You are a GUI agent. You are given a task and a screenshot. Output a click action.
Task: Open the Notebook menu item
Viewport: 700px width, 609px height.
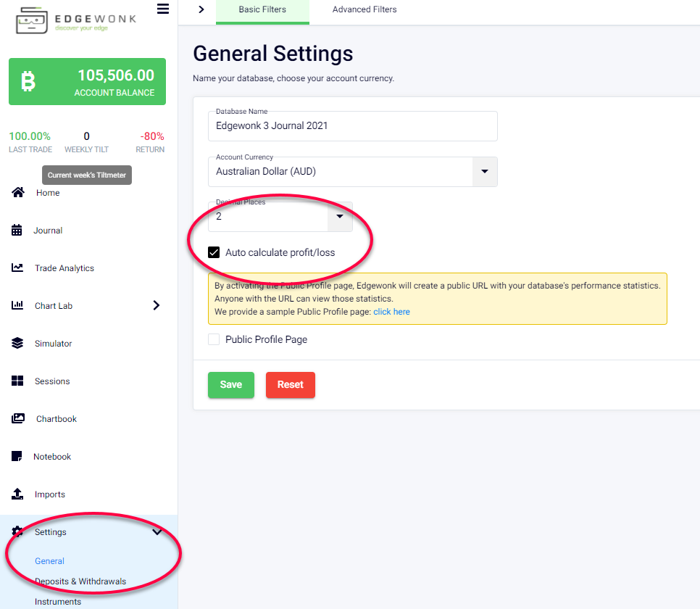click(52, 457)
